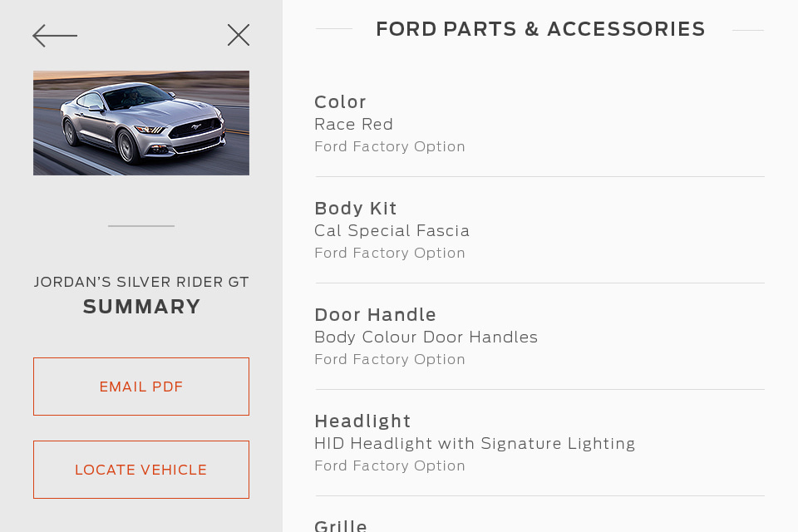Click Ford Factory Option under Body Kit
This screenshot has width=798, height=532.
[x=390, y=254]
